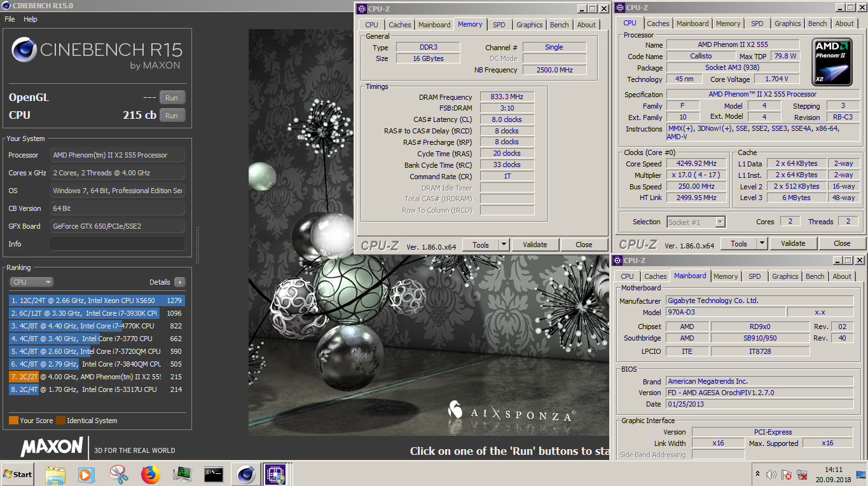The width and height of the screenshot is (868, 486).
Task: Open Memory tab in Mainboard window
Action: pyautogui.click(x=726, y=276)
